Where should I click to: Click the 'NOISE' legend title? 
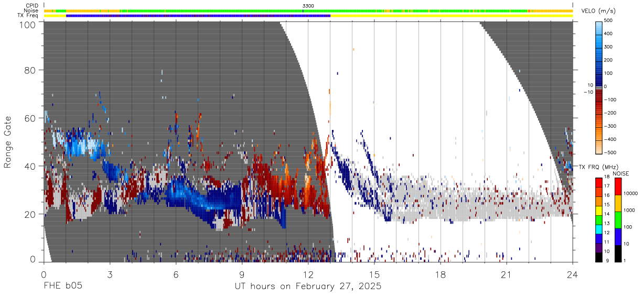[620, 173]
